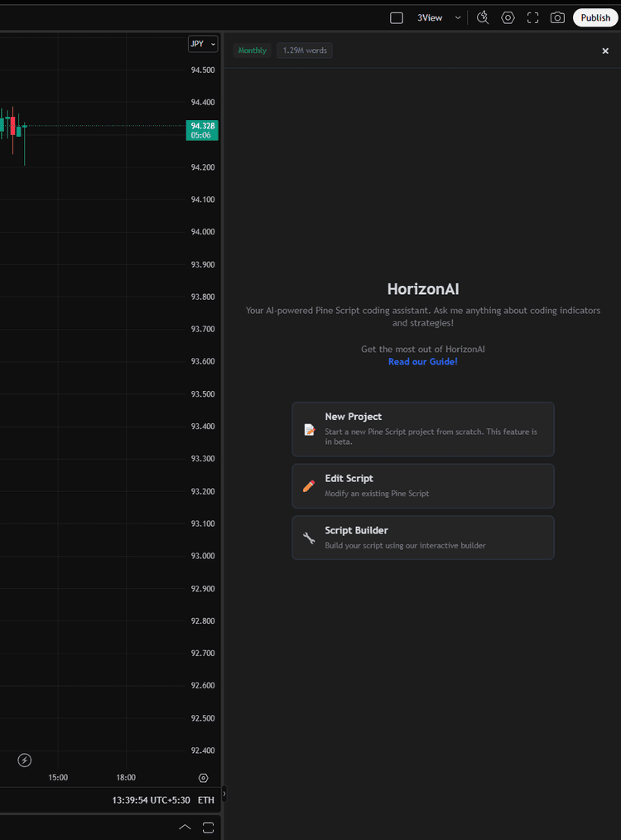Image resolution: width=621 pixels, height=840 pixels.
Task: Click the quick search magnifier icon
Action: [x=483, y=17]
